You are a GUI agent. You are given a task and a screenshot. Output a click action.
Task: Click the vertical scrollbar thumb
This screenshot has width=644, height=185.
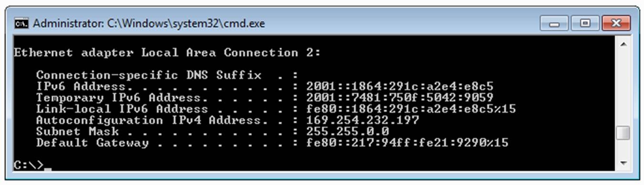(623, 133)
